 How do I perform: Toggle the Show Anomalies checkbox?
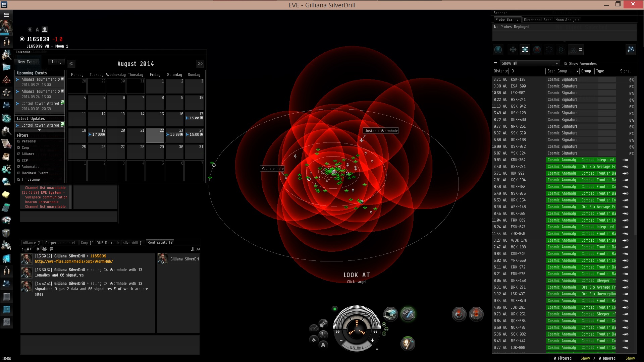point(566,63)
